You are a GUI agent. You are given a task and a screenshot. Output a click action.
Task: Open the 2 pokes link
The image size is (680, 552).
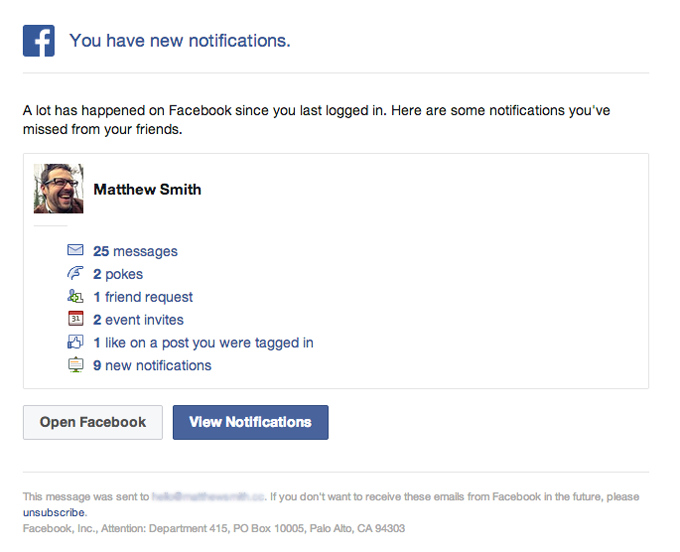pos(118,274)
